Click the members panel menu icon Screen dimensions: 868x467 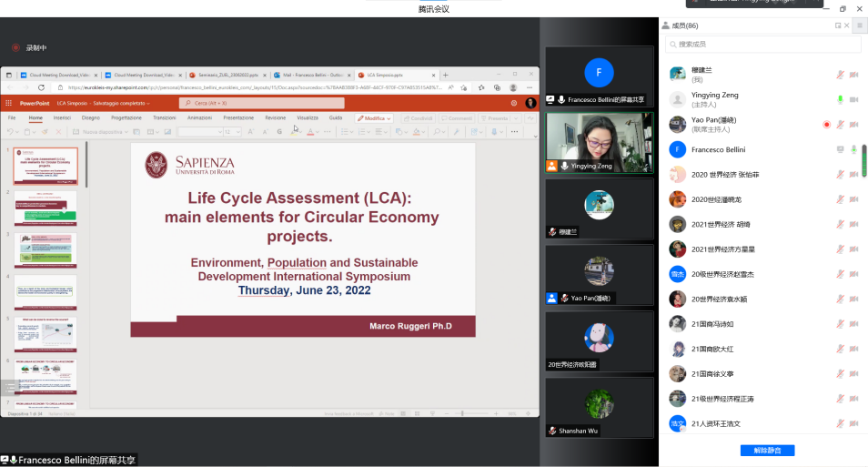(x=860, y=25)
